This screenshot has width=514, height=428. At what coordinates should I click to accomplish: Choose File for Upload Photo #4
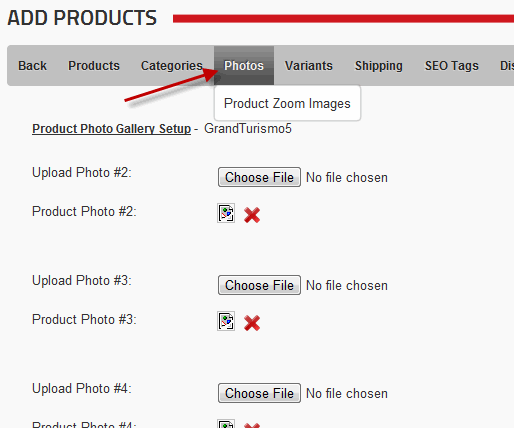tap(259, 393)
